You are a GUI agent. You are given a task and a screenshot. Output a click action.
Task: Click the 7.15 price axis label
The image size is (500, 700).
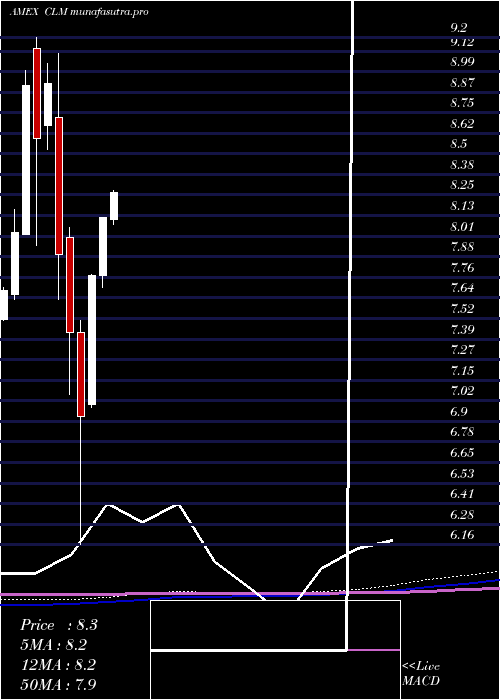pyautogui.click(x=462, y=371)
